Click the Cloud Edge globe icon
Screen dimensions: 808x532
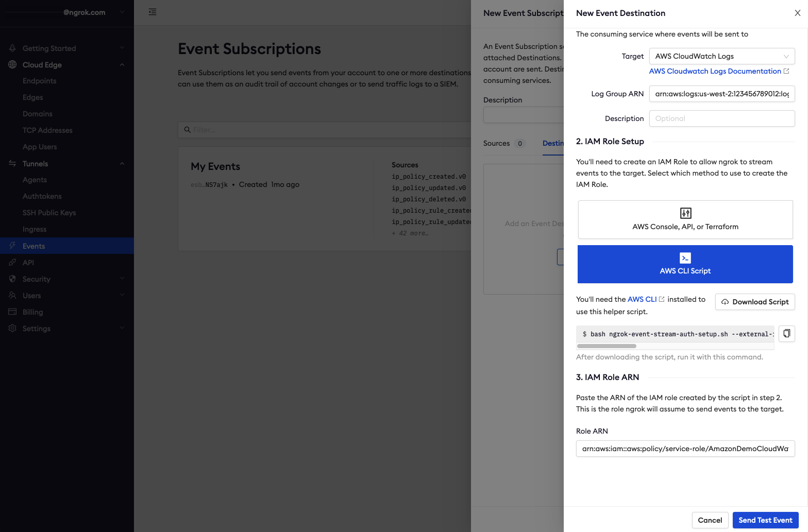coord(12,64)
